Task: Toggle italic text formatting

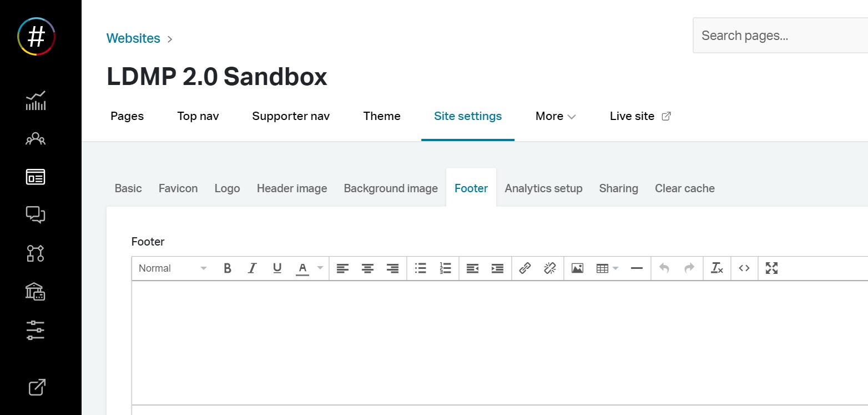Action: [x=252, y=268]
